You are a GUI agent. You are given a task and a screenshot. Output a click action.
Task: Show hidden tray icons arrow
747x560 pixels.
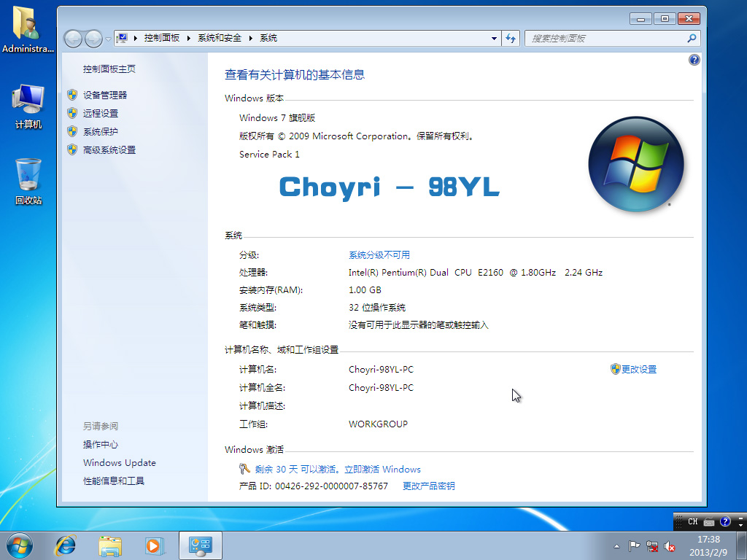pos(616,546)
